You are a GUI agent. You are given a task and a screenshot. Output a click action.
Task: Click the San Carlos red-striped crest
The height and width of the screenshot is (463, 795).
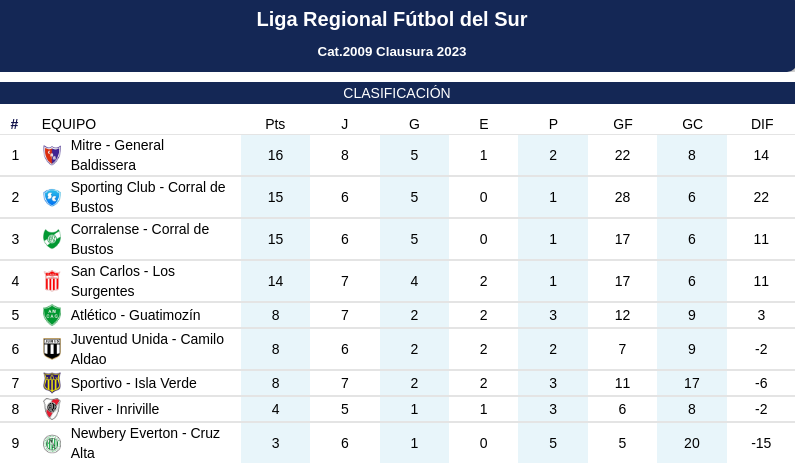(52, 281)
